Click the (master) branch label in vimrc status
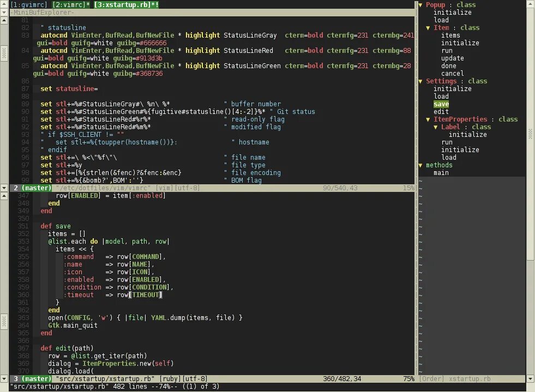The width and height of the screenshot is (535, 392). (x=37, y=188)
